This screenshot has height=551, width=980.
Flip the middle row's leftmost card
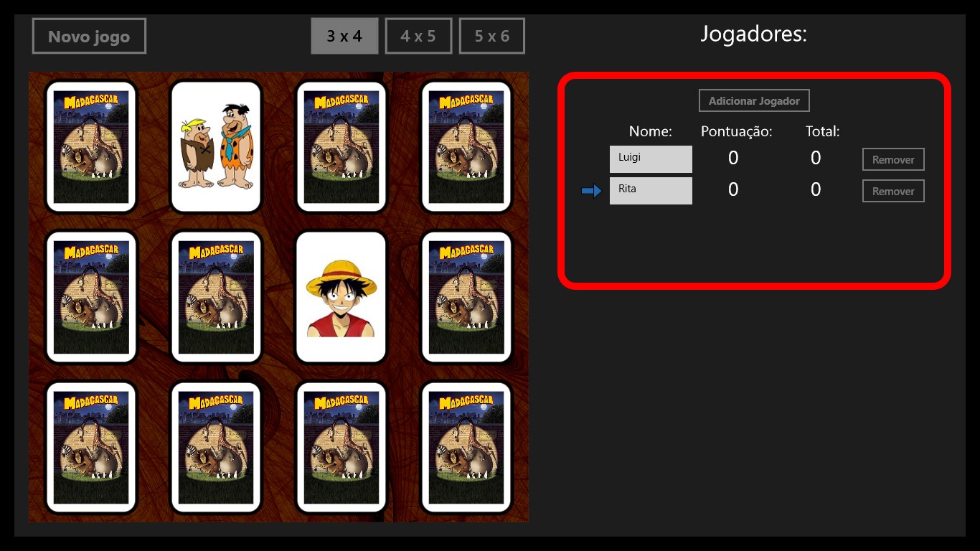(91, 297)
